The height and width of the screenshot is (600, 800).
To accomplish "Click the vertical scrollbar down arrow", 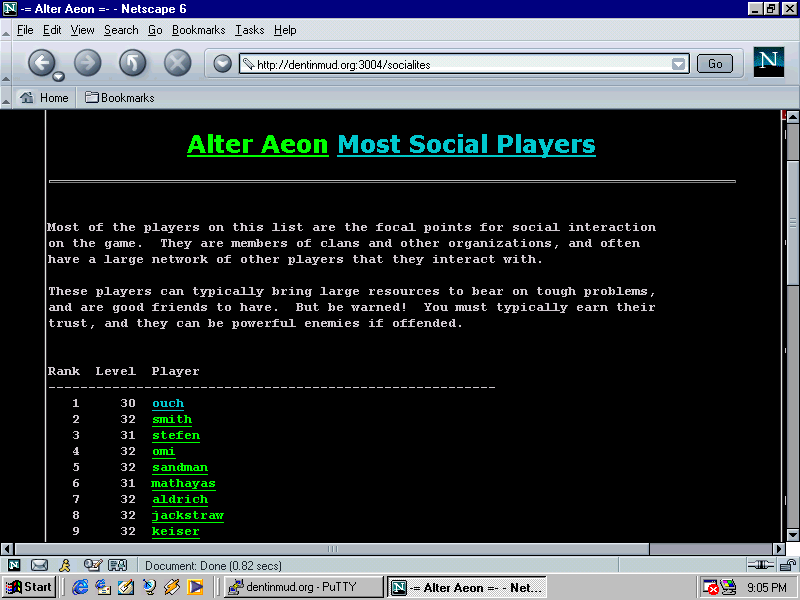I will 793,535.
